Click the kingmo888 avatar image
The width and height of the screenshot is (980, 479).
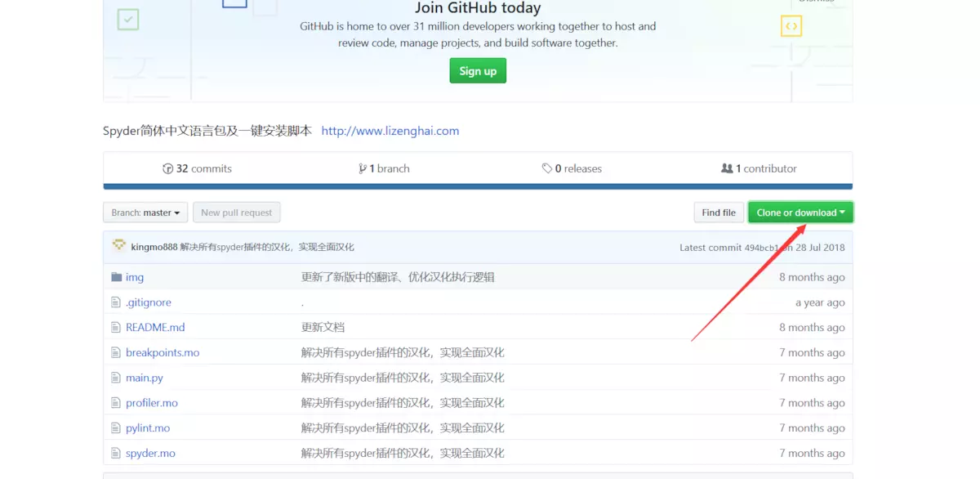coord(119,246)
